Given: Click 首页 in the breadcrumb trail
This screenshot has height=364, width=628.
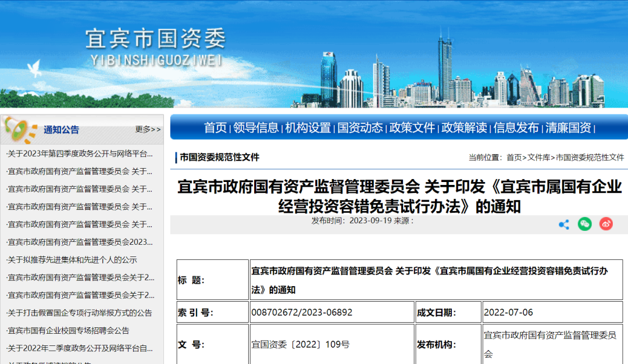Looking at the screenshot, I should point(514,158).
